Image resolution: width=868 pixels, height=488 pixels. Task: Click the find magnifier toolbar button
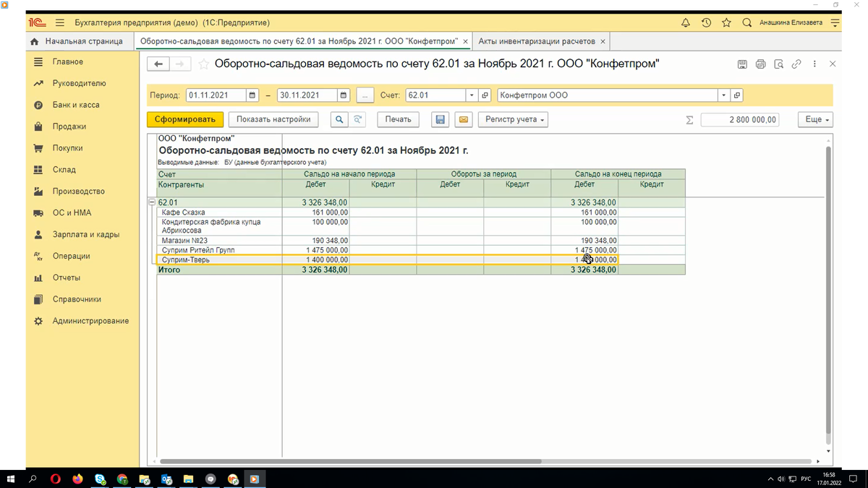tap(339, 119)
